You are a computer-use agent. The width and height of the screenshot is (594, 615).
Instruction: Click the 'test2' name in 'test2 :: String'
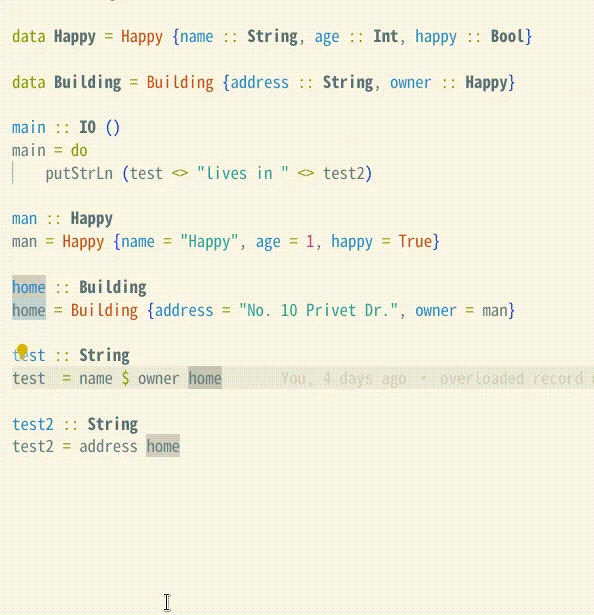tap(33, 424)
